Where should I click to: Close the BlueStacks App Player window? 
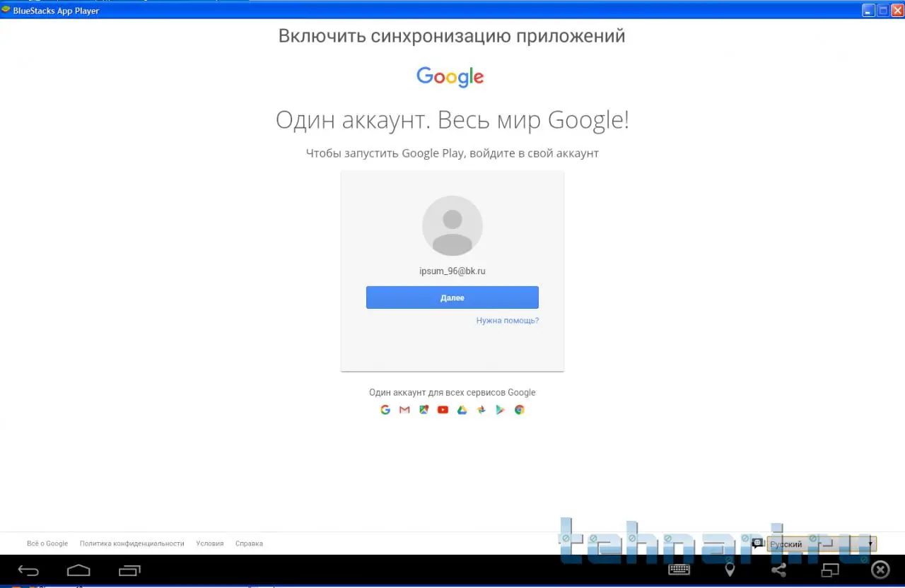897,11
